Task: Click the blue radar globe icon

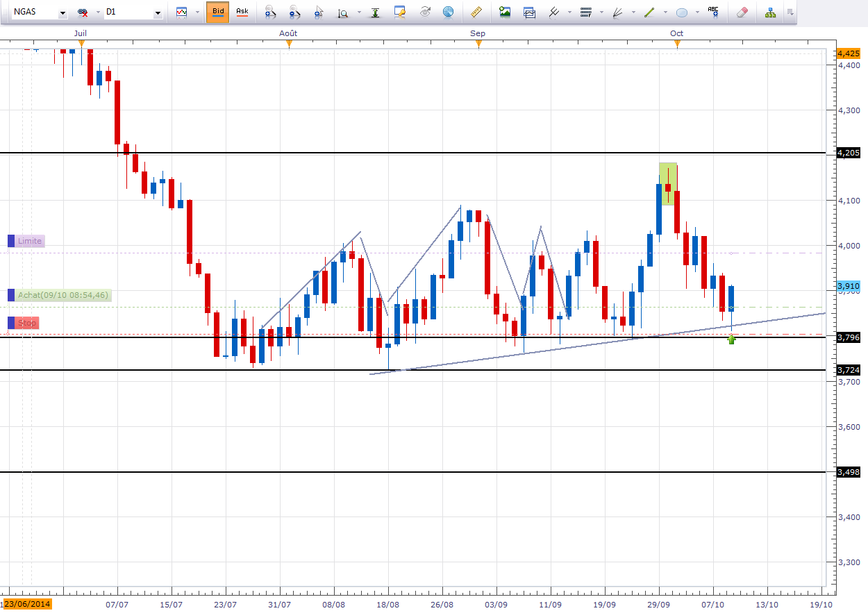Action: pos(448,12)
